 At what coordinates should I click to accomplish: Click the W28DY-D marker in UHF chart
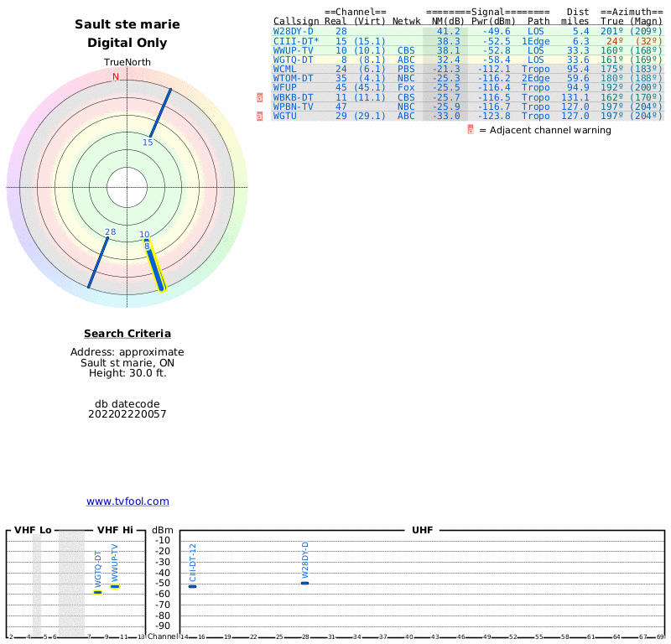click(305, 582)
